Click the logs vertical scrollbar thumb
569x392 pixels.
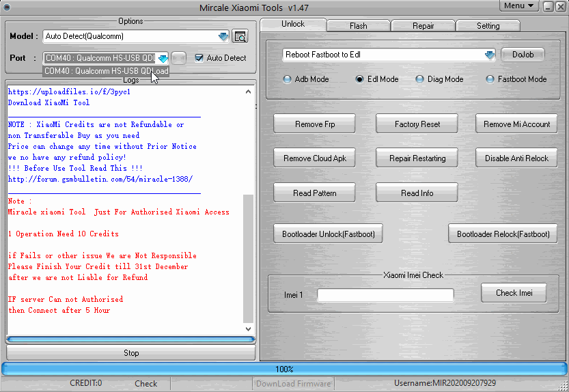(248, 258)
